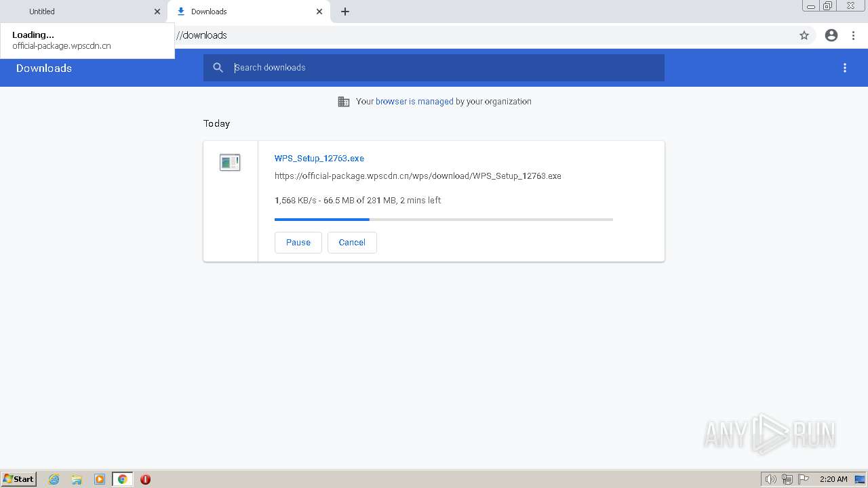Open the WPS_Setup_12763.exe file link
Screen dimensions: 868x488
pyautogui.click(x=319, y=158)
